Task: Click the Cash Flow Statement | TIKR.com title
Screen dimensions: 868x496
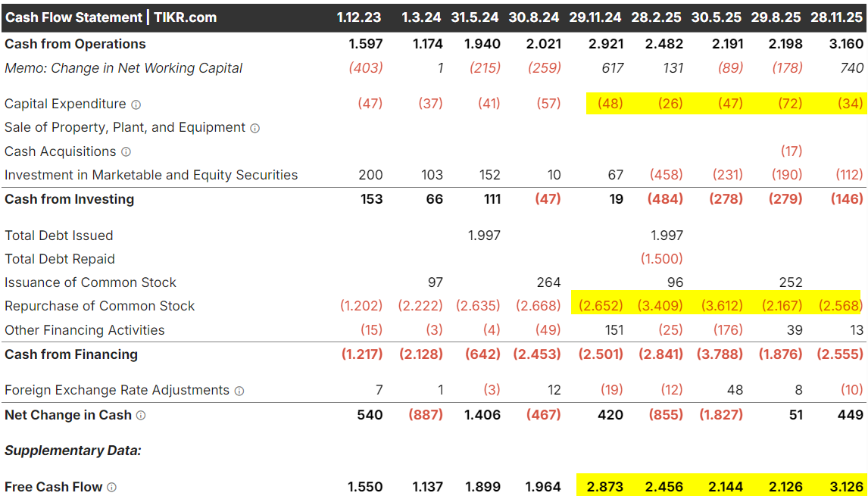Action: 111,17
